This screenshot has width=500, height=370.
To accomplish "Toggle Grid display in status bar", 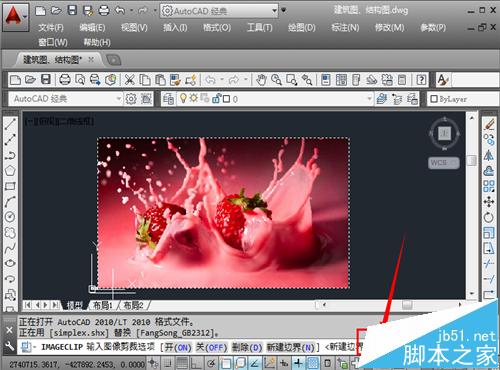I will pyautogui.click(x=182, y=363).
